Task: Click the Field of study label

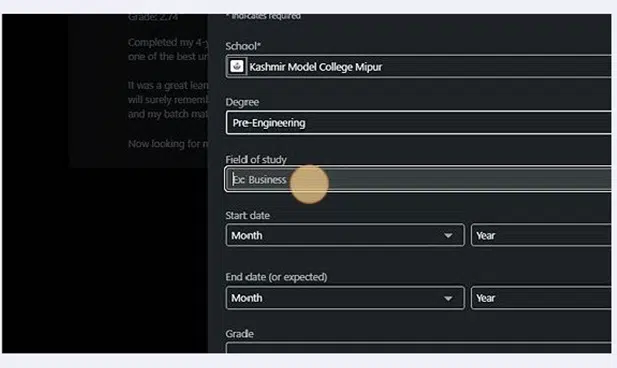Action: coord(256,159)
